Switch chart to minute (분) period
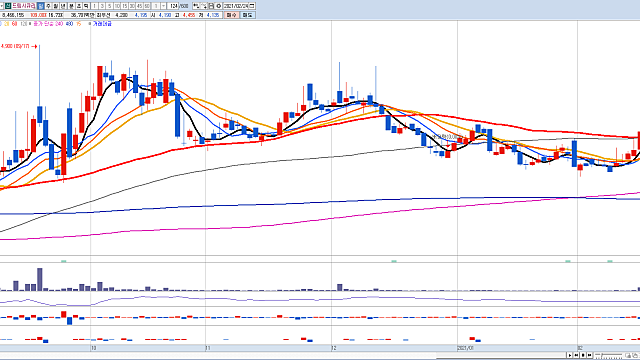Image resolution: width=640 pixels, height=360 pixels. click(71, 6)
